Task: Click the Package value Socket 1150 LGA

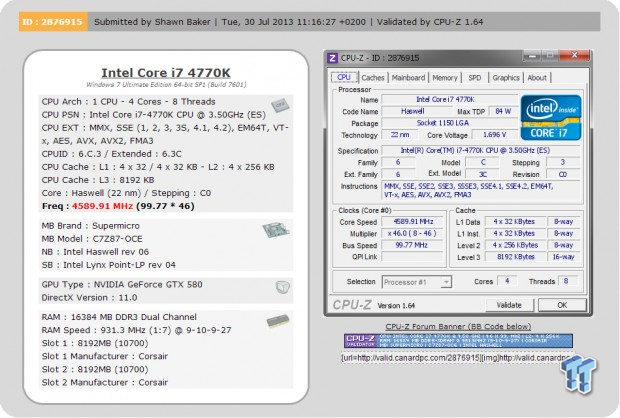Action: (450, 123)
